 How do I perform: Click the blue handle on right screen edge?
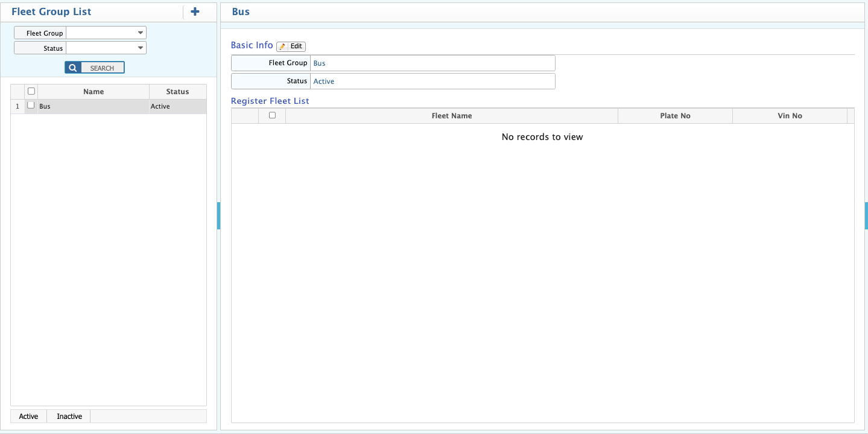866,215
